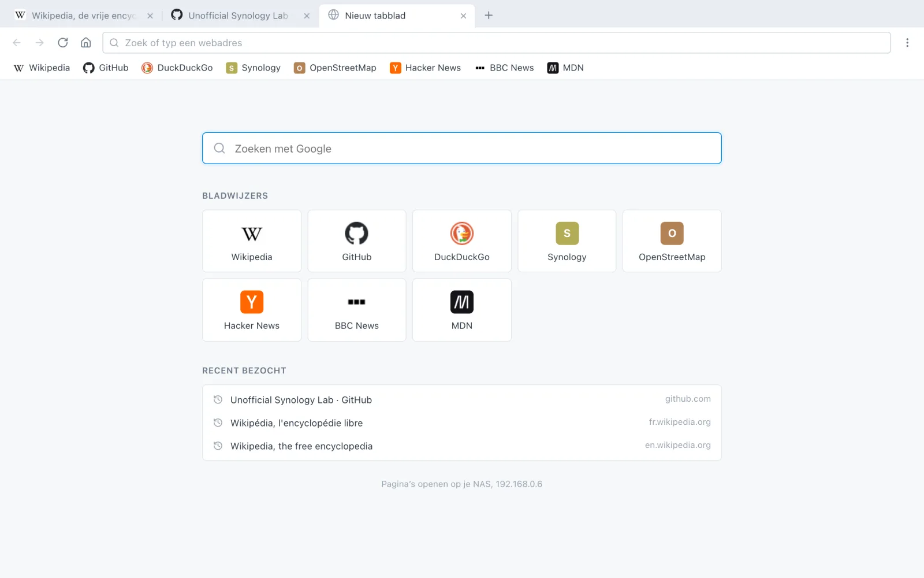
Task: Open Wikipedia from the bookmarks bar
Action: [x=42, y=68]
